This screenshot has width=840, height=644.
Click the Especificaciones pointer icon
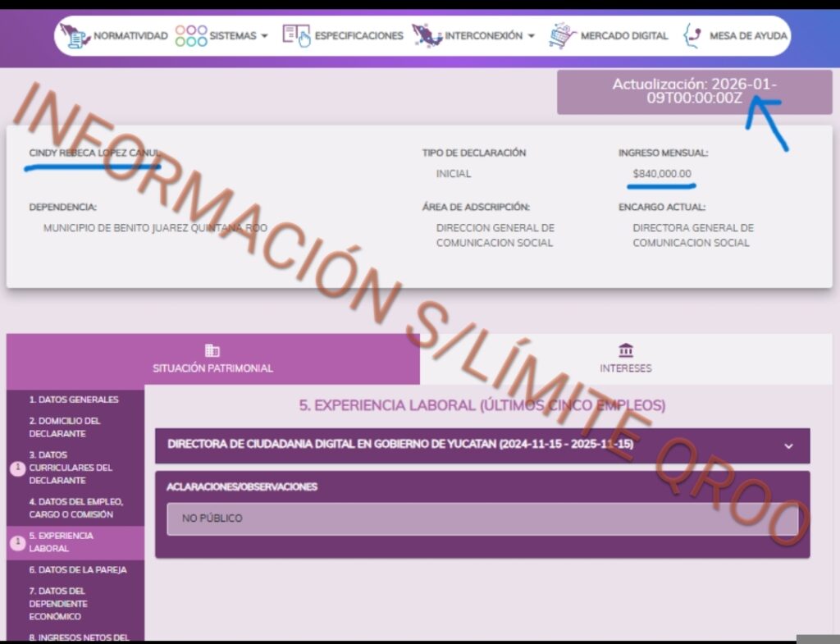point(296,36)
